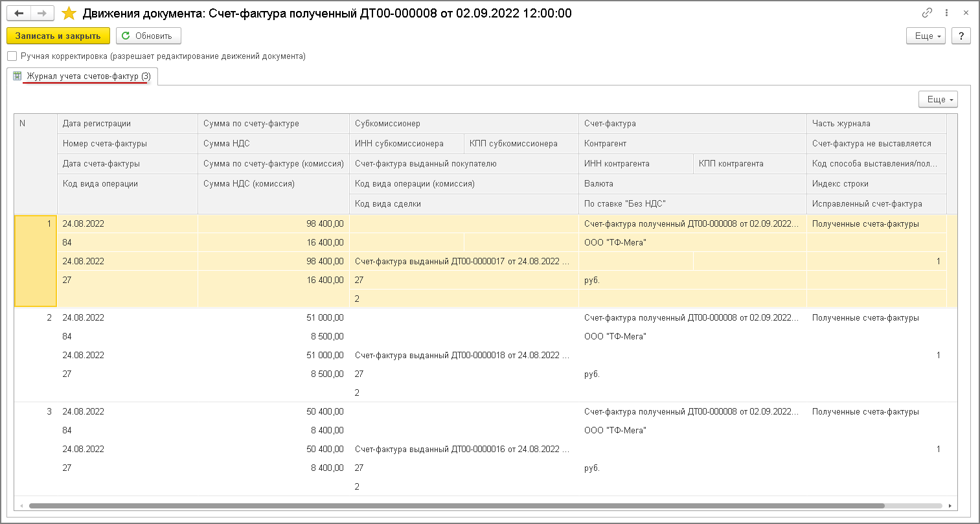Click Номер счета-фактуры column header

pos(128,144)
